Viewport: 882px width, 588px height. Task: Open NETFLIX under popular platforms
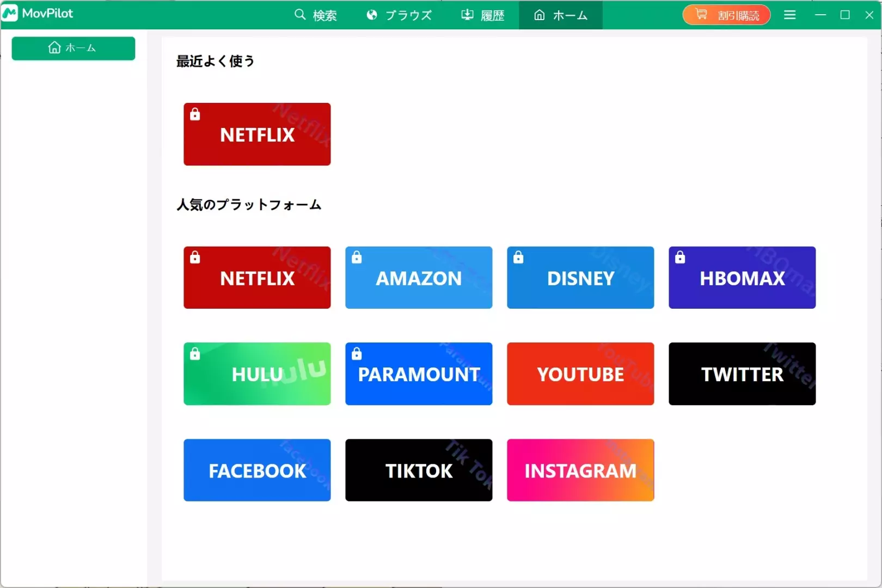coord(257,278)
